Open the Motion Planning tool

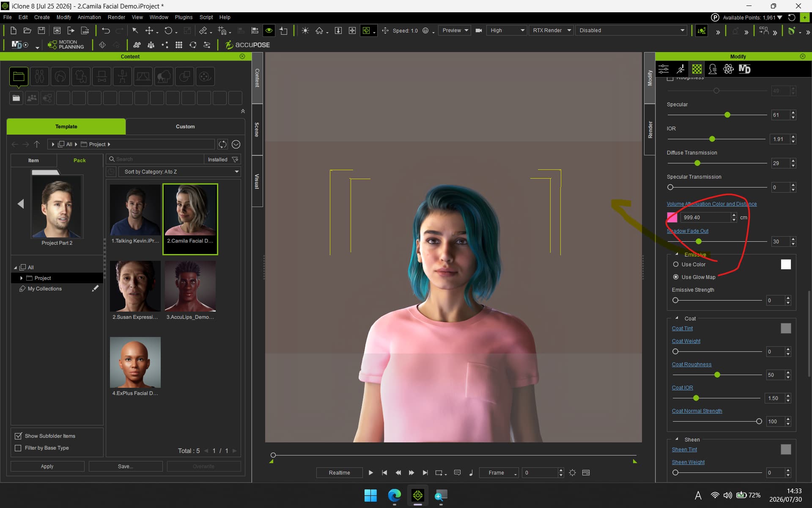click(66, 44)
